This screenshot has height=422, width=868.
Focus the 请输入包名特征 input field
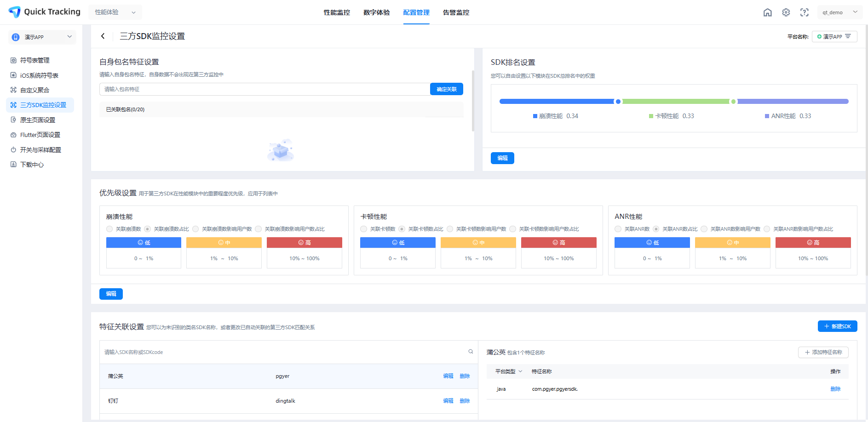(264, 89)
